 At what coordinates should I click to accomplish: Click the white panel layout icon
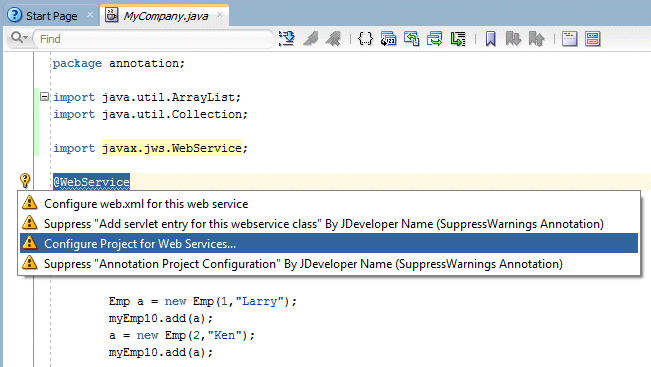point(569,39)
